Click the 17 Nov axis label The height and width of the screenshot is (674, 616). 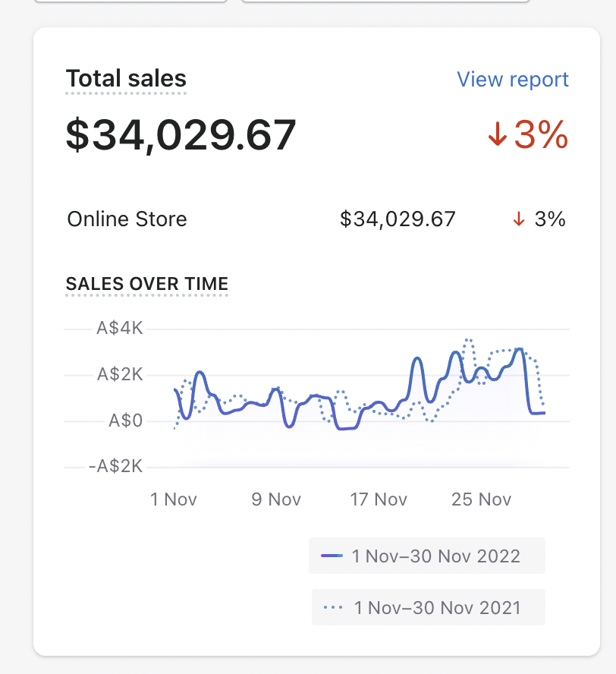tap(379, 499)
